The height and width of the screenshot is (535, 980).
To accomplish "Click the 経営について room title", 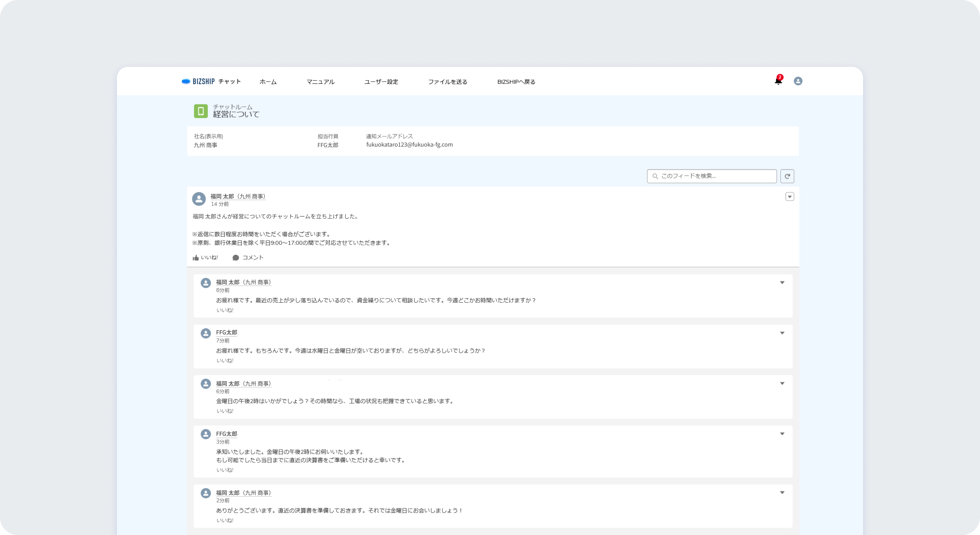I will click(236, 114).
